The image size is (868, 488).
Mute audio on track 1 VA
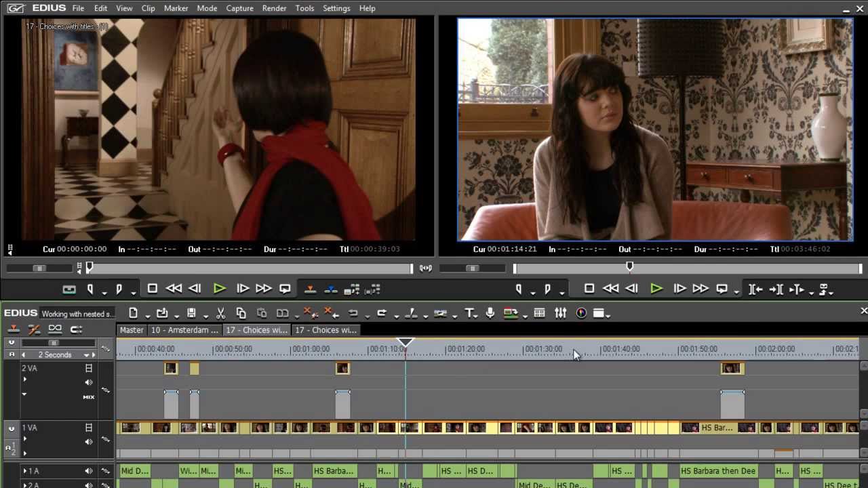[89, 442]
